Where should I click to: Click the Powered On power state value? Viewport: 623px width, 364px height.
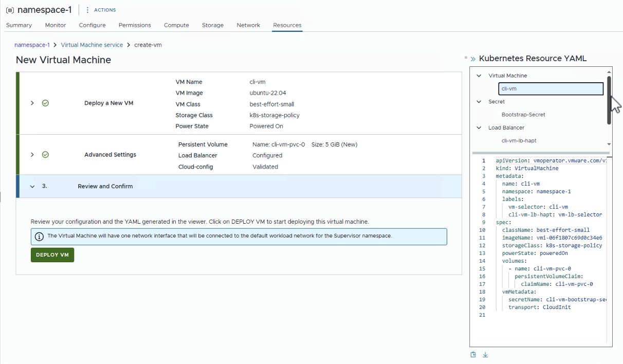pos(266,126)
